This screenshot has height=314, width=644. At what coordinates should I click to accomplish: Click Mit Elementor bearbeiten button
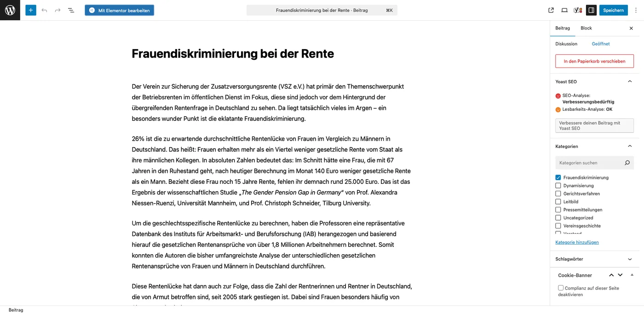click(120, 10)
